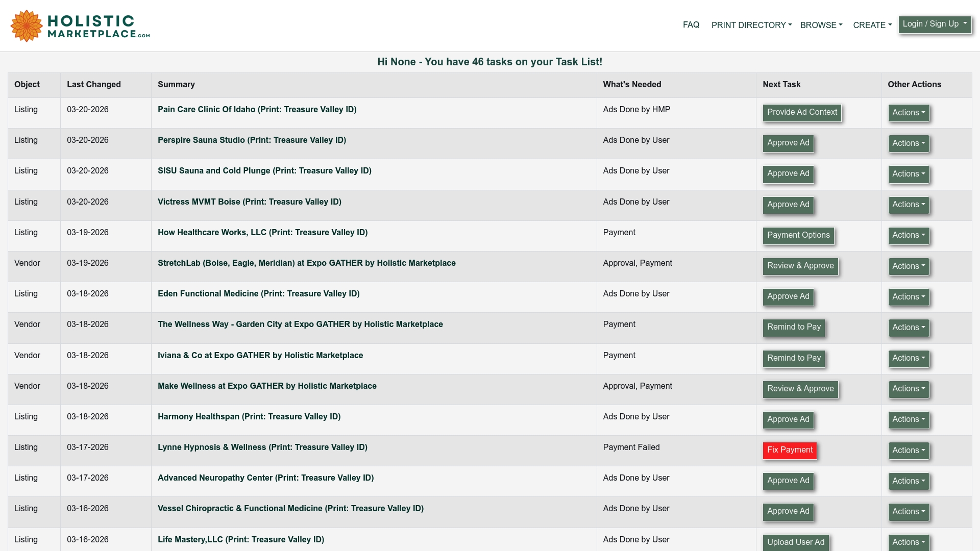Approve Ad for Perspire Sauna Studio
The width and height of the screenshot is (980, 551).
coord(788,143)
